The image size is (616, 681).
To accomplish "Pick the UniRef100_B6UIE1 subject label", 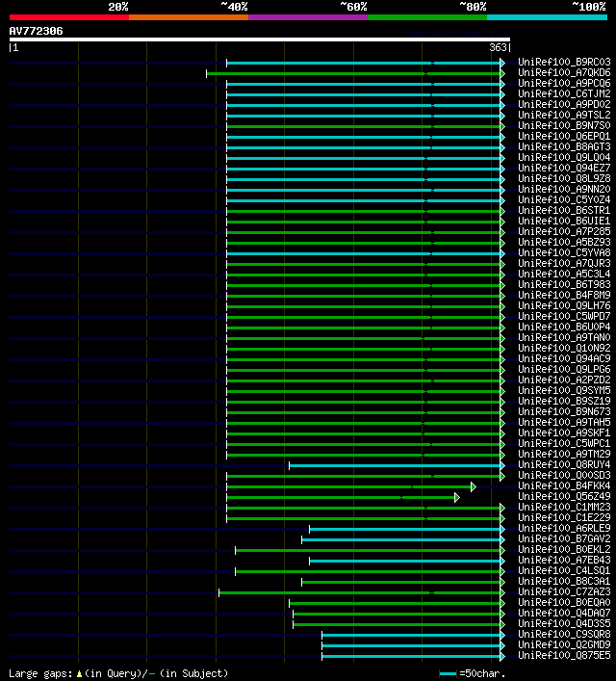I will (564, 222).
